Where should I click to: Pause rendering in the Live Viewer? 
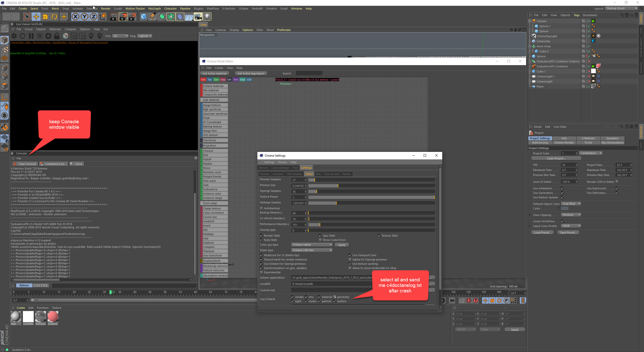31,36
